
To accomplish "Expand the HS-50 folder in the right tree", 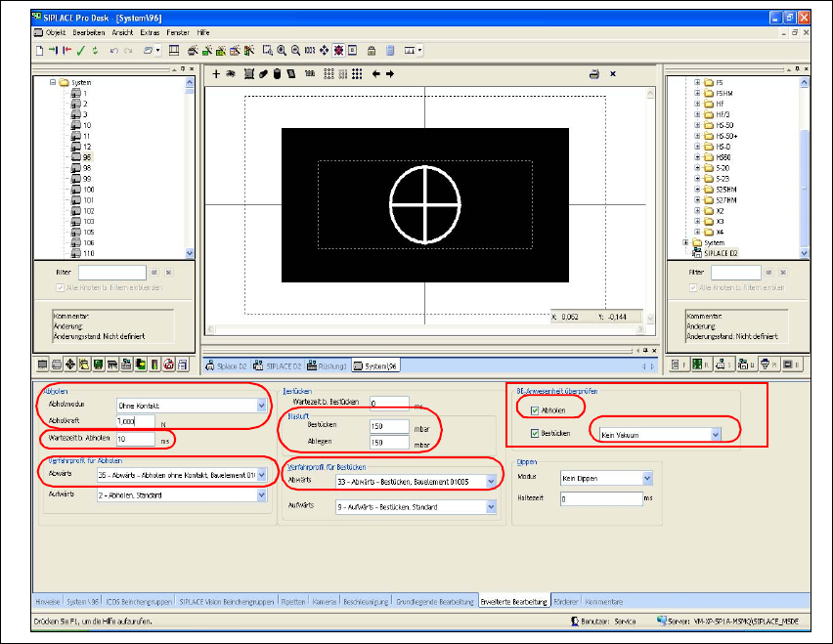I will (x=697, y=125).
